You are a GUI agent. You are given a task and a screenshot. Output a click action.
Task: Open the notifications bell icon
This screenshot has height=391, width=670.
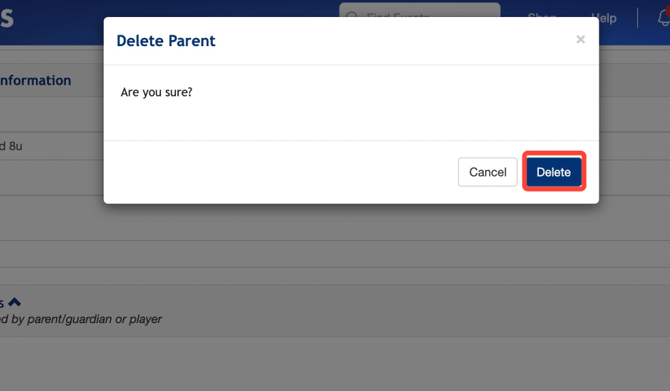click(664, 18)
